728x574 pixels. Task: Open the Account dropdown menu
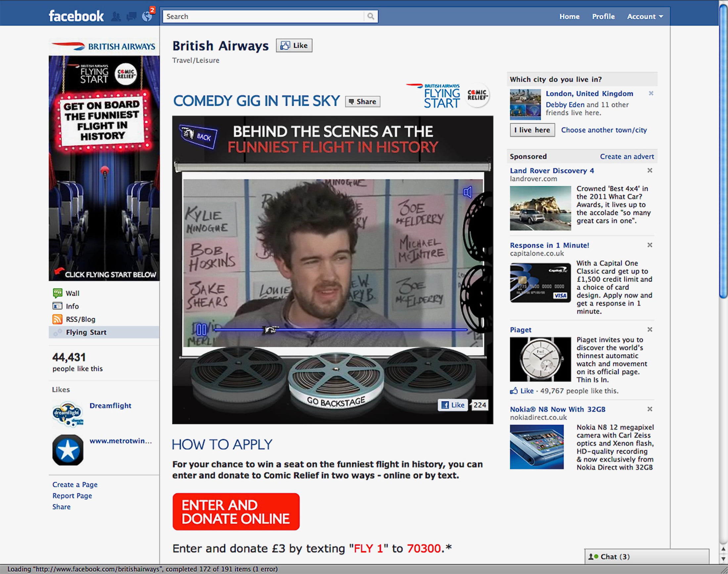tap(645, 17)
